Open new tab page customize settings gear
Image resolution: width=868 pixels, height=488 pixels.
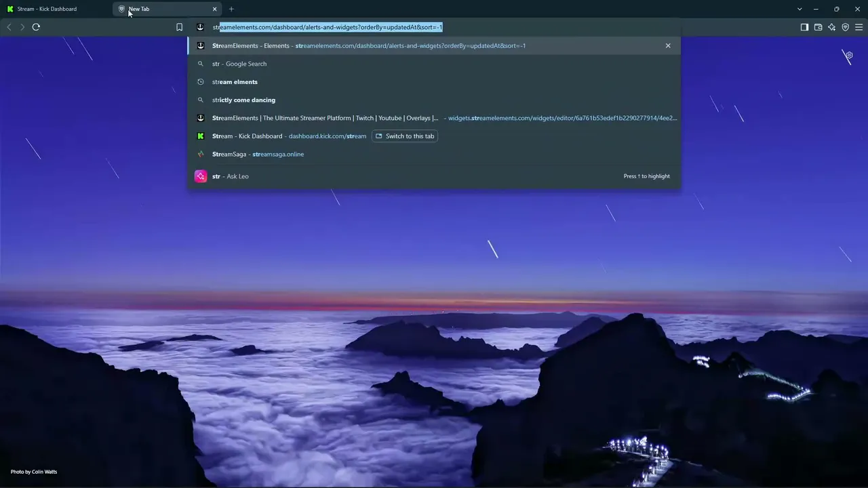pyautogui.click(x=848, y=56)
